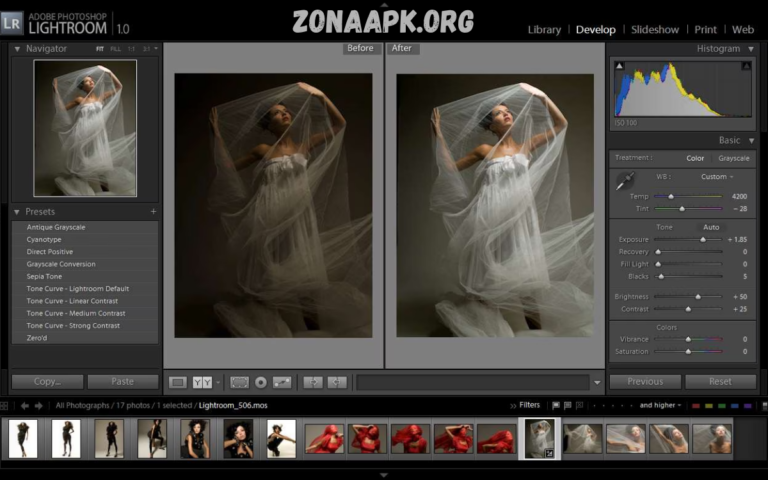The width and height of the screenshot is (768, 480).
Task: Click the Paste button
Action: point(122,382)
